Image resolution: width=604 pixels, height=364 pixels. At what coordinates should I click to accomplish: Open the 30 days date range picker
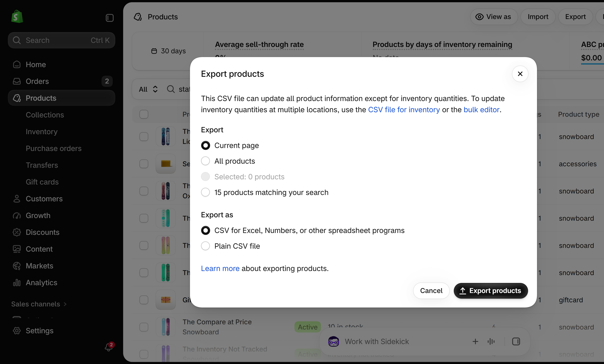point(168,51)
